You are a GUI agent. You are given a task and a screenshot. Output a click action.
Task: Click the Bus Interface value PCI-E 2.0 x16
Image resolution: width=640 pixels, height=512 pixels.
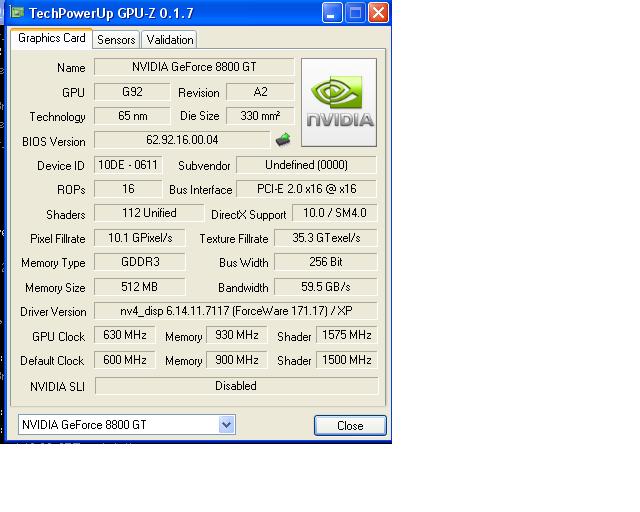click(306, 189)
